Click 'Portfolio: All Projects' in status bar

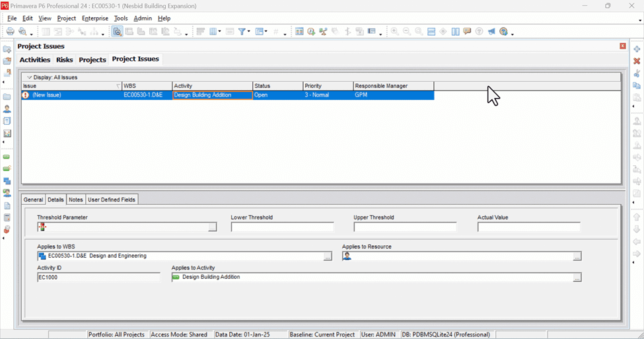tap(117, 334)
